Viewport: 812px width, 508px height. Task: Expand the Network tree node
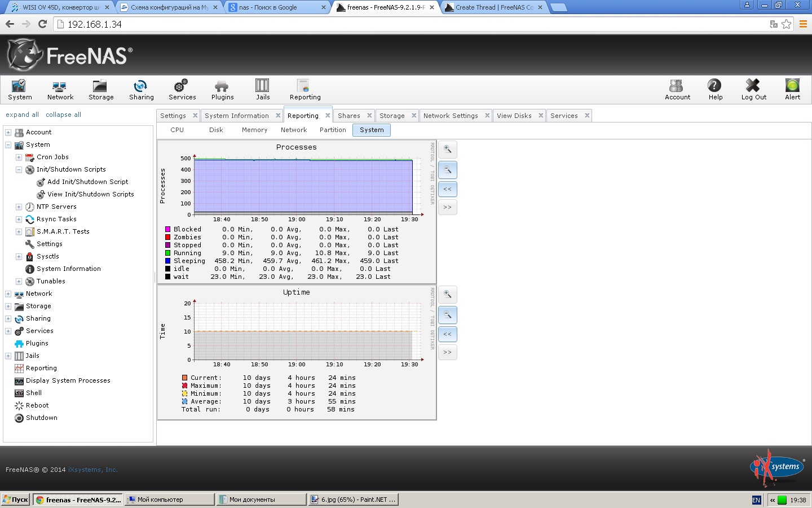(x=8, y=294)
